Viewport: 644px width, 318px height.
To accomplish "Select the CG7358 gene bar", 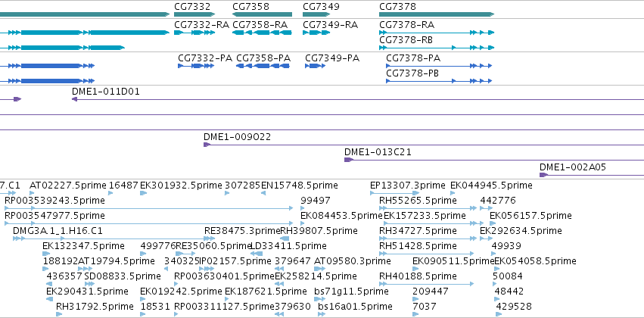I will coord(262,14).
